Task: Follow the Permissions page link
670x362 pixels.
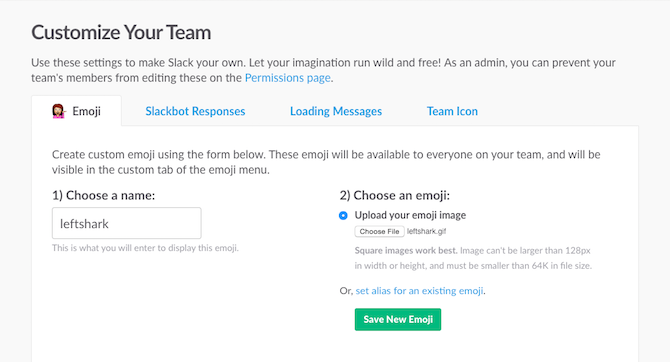Action: (288, 78)
